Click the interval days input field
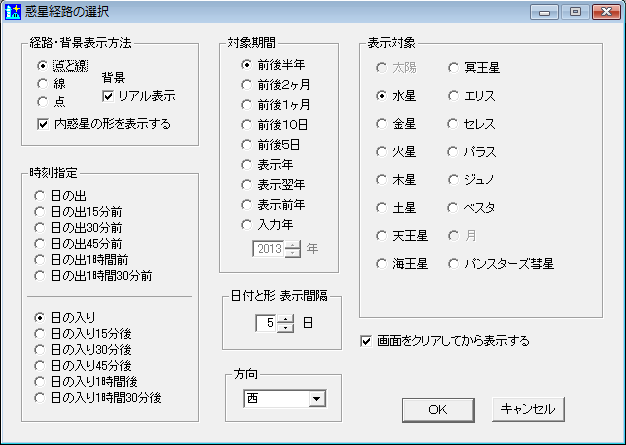Screen dimensions: 626x445 [266, 323]
